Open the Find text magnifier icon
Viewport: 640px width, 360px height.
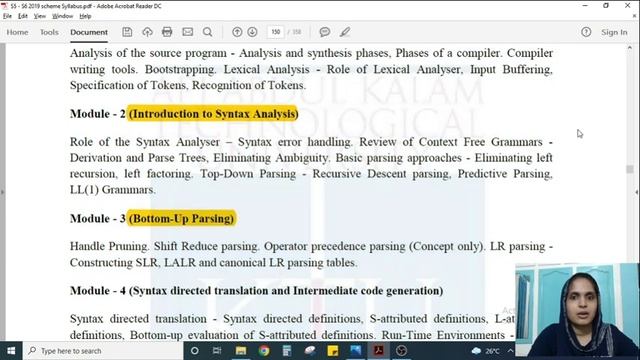click(207, 32)
